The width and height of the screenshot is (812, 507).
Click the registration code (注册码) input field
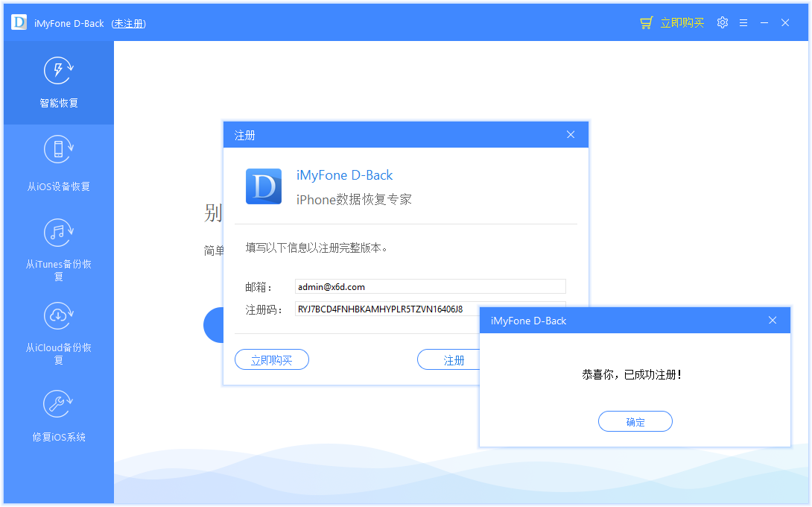pos(386,309)
